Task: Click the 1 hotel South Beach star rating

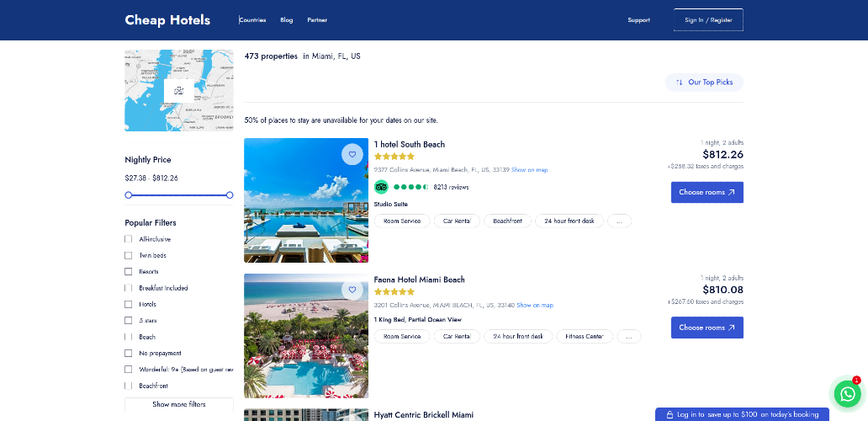Action: (x=394, y=157)
